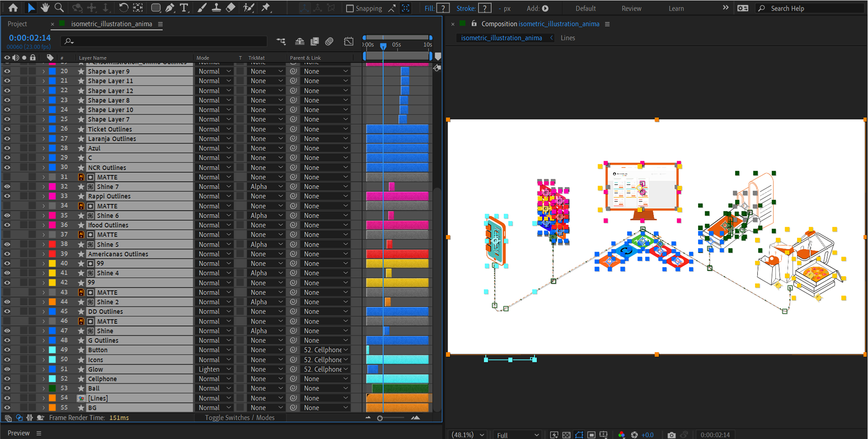This screenshot has width=868, height=439.
Task: Switch to the Review workspace
Action: coord(631,8)
